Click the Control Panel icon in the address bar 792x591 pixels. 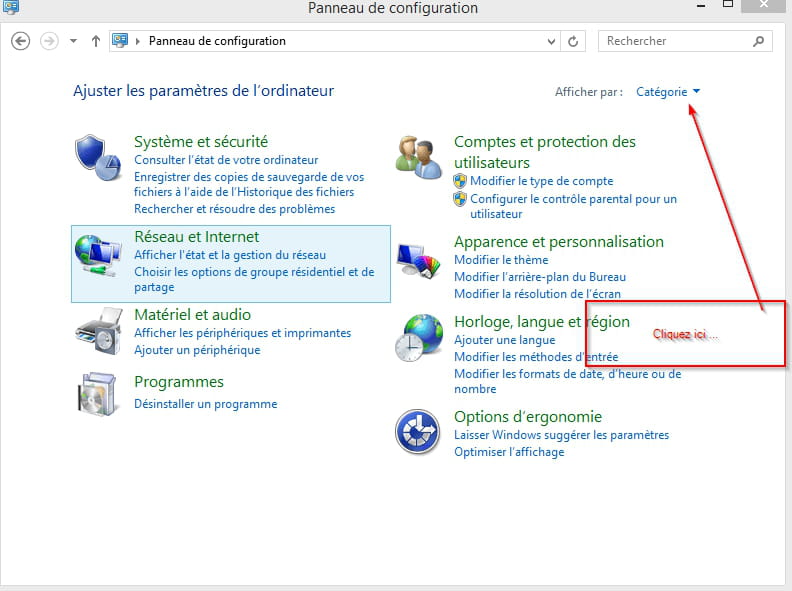(x=120, y=40)
